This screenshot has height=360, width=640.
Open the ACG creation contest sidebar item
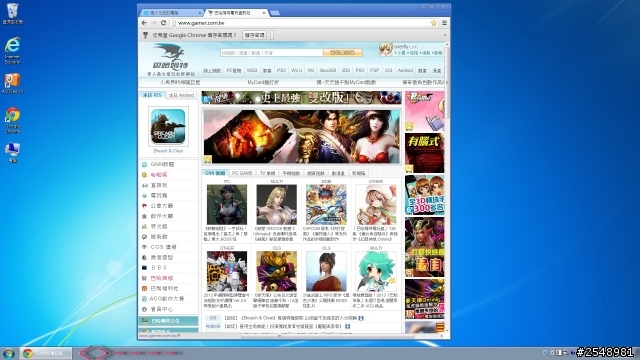pyautogui.click(x=168, y=299)
